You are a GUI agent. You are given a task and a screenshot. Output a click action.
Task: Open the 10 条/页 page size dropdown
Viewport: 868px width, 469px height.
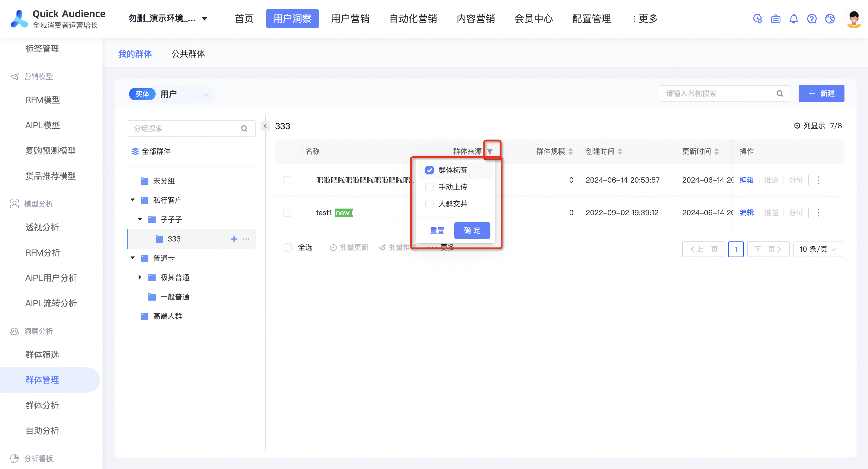818,249
